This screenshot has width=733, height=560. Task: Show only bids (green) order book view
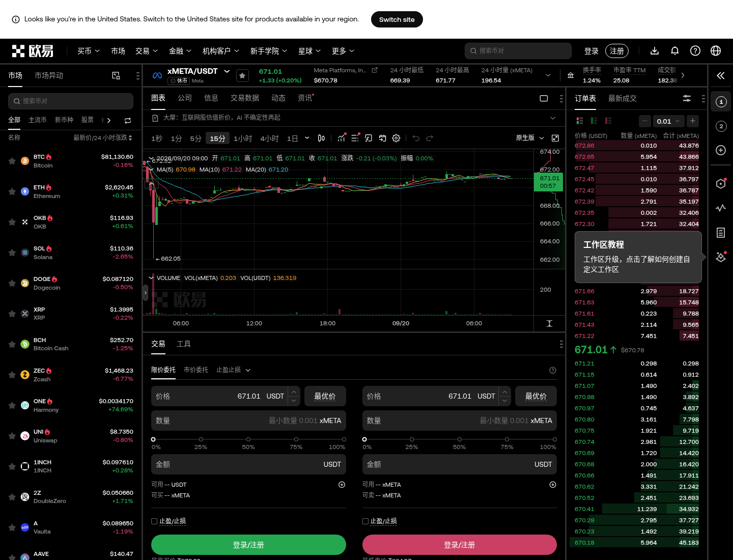coord(594,121)
